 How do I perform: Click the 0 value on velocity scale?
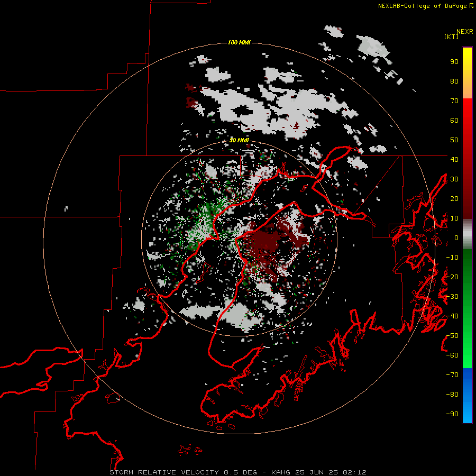(456, 238)
